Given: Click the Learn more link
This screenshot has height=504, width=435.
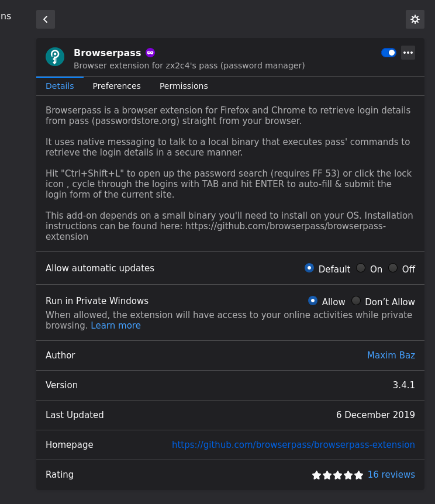Looking at the screenshot, I should pyautogui.click(x=115, y=325).
